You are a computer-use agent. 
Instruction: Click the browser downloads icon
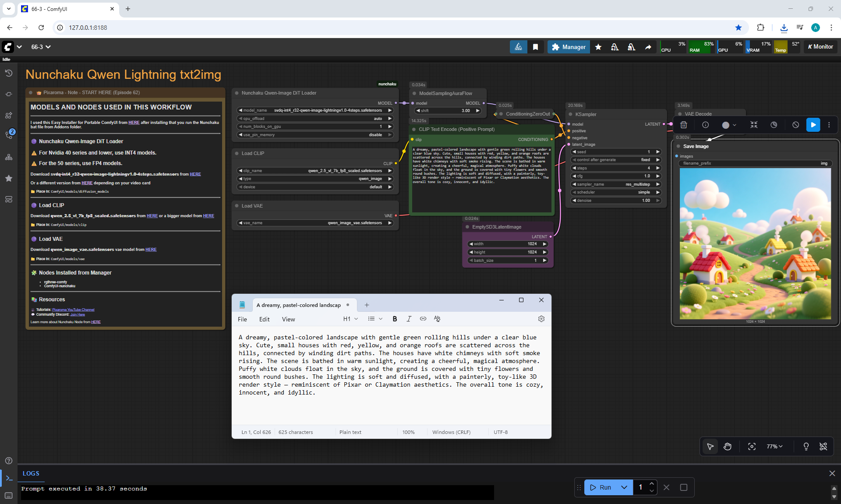pyautogui.click(x=784, y=28)
